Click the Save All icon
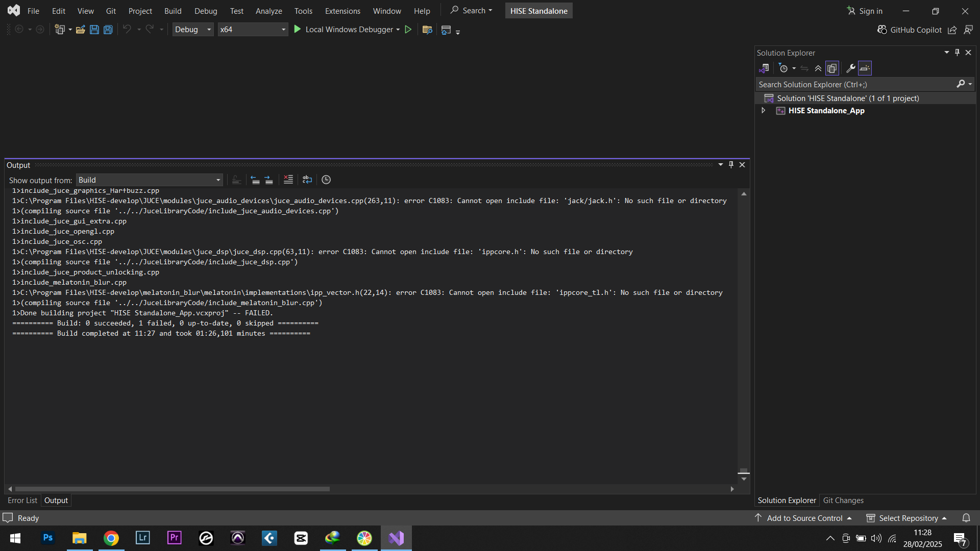Viewport: 980px width, 551px height. pyautogui.click(x=108, y=30)
